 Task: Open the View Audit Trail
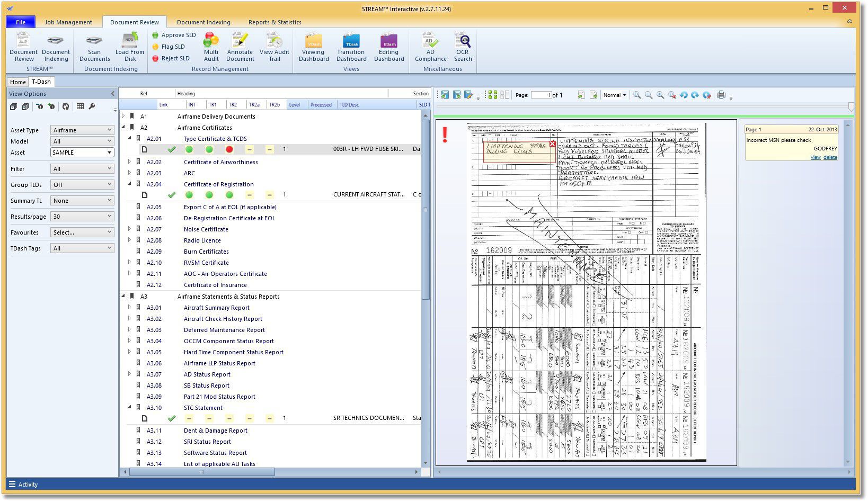(x=274, y=47)
